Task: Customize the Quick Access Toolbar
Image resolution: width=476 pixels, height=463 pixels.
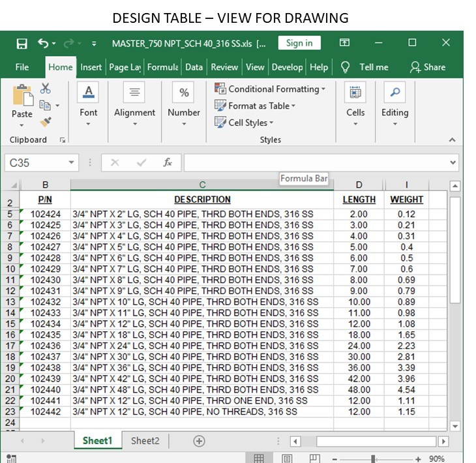Action: (94, 44)
